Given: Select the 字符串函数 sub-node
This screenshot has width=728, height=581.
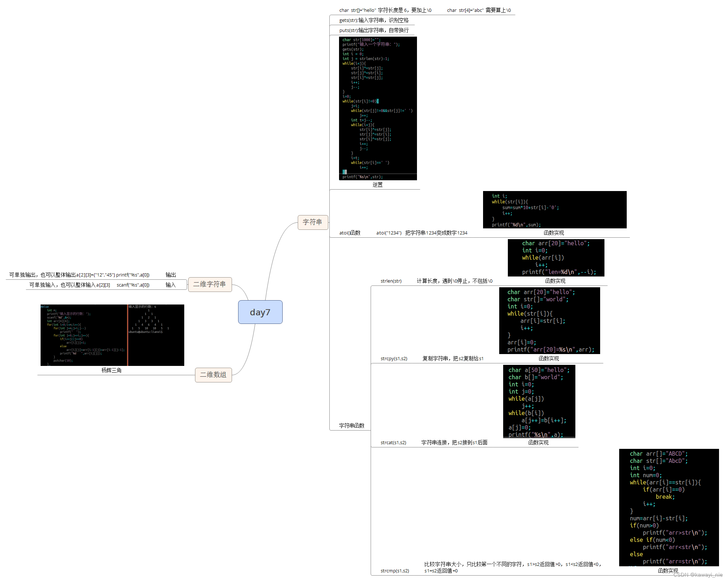Looking at the screenshot, I should (x=352, y=426).
